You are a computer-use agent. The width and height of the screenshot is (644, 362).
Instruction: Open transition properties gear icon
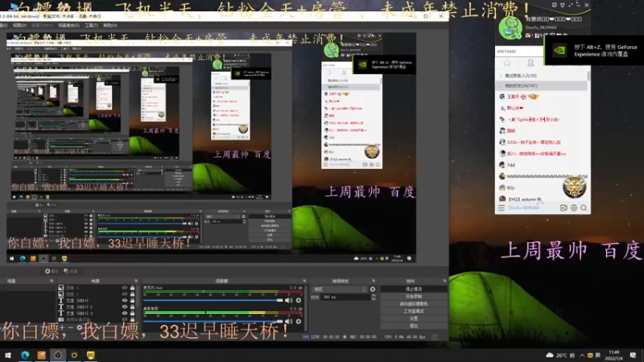pyautogui.click(x=373, y=290)
